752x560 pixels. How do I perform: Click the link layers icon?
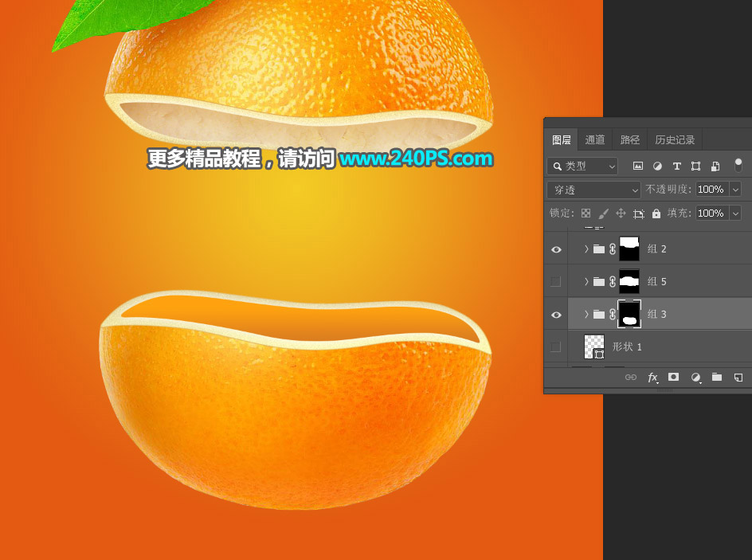pos(631,378)
